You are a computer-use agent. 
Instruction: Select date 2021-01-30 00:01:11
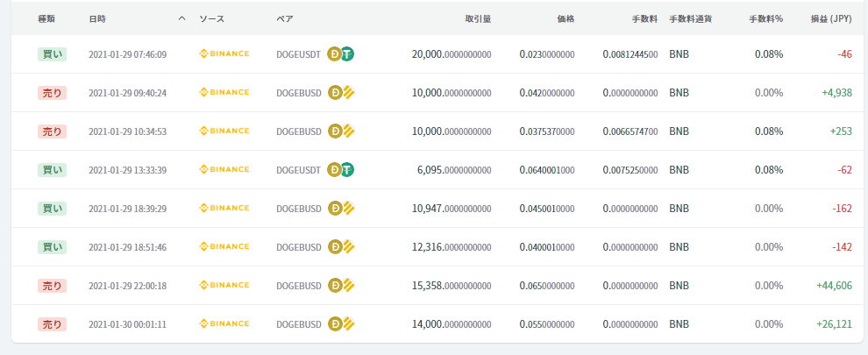[127, 324]
